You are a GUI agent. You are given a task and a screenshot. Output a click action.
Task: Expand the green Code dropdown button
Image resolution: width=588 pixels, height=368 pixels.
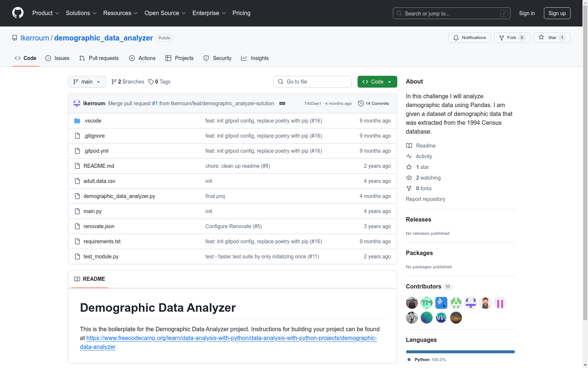377,82
